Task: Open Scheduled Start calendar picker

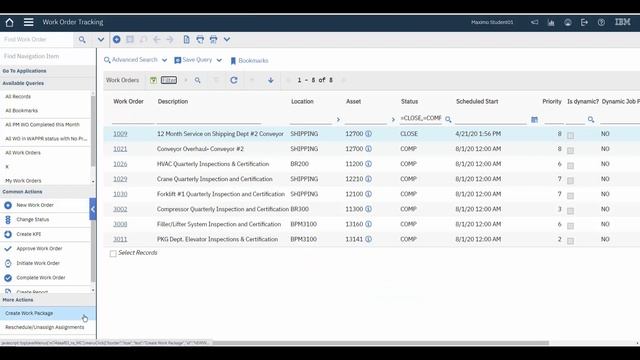Action: pyautogui.click(x=534, y=120)
